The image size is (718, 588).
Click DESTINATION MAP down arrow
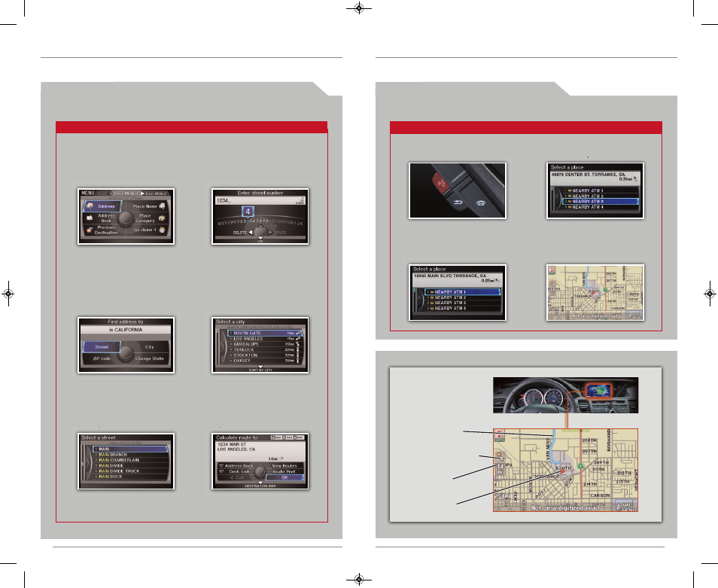pos(260,483)
